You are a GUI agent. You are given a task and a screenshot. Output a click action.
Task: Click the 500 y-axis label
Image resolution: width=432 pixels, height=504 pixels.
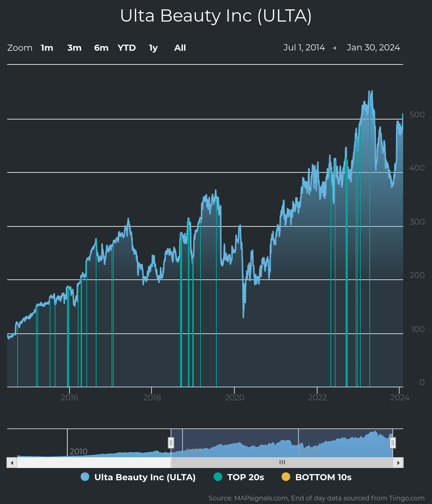point(417,114)
